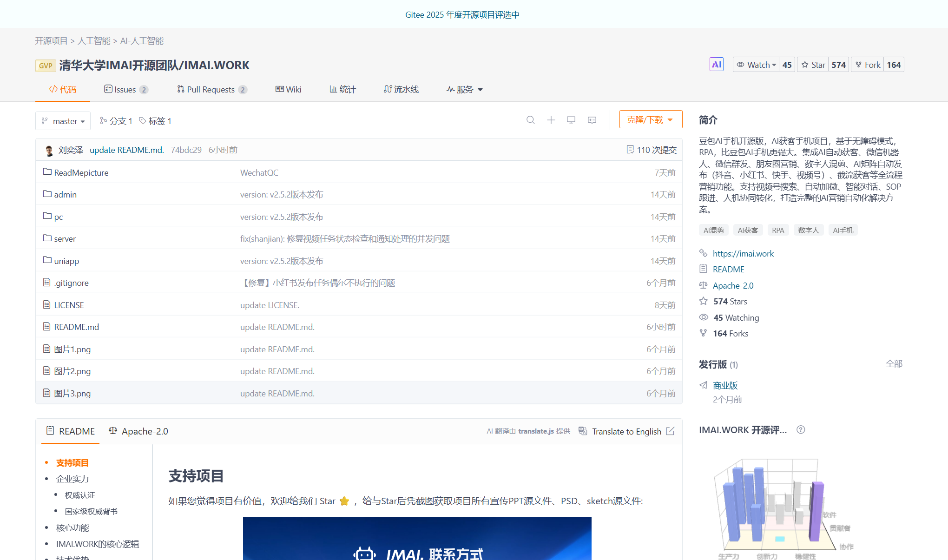Click the AI assistant icon near Watch button

(x=716, y=64)
